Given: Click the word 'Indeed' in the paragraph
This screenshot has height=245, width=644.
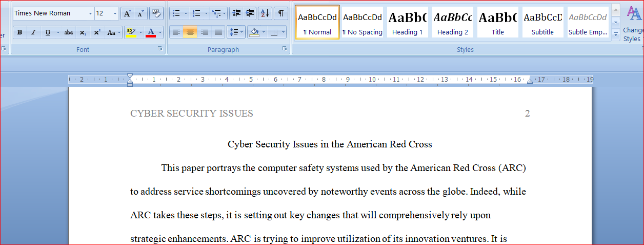Looking at the screenshot, I should tap(484, 192).
